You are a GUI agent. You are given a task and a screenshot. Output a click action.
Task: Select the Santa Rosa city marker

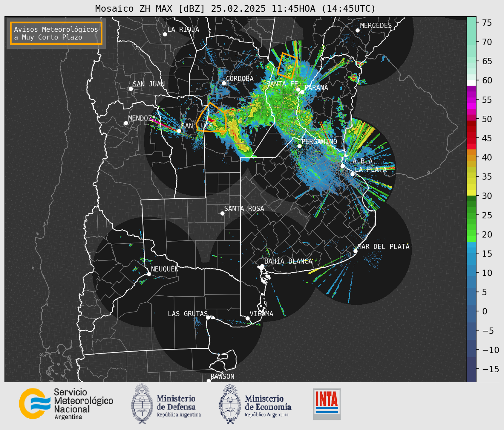point(222,213)
